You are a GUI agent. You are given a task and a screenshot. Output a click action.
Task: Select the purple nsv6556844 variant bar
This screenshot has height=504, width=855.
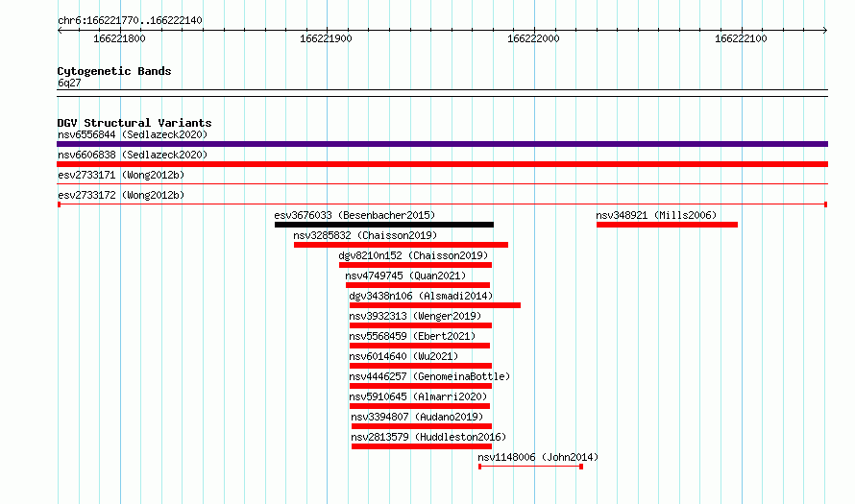442,144
